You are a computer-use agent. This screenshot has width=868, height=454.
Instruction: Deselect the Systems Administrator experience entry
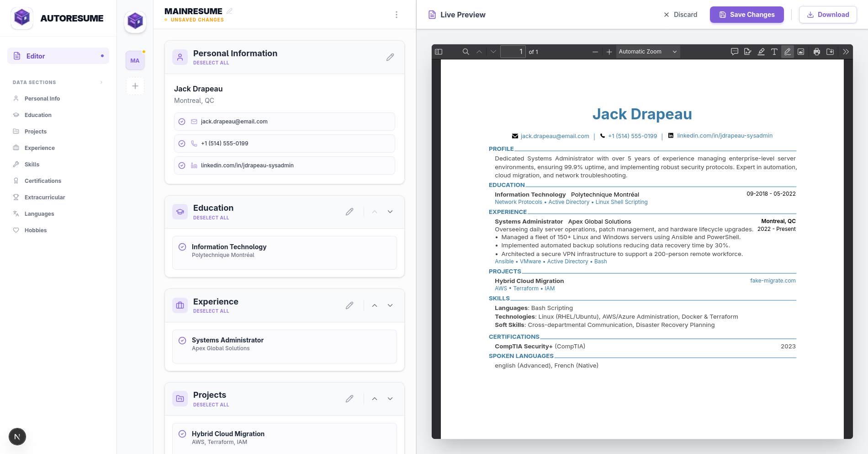(182, 340)
